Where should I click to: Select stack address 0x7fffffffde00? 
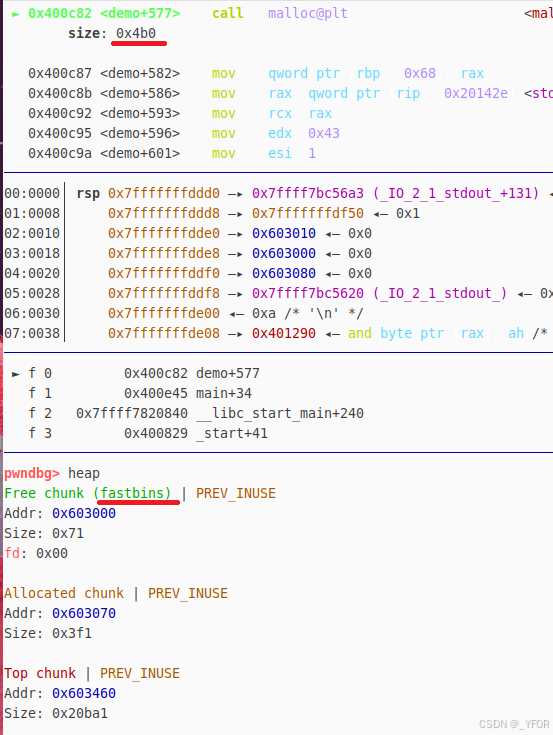164,313
